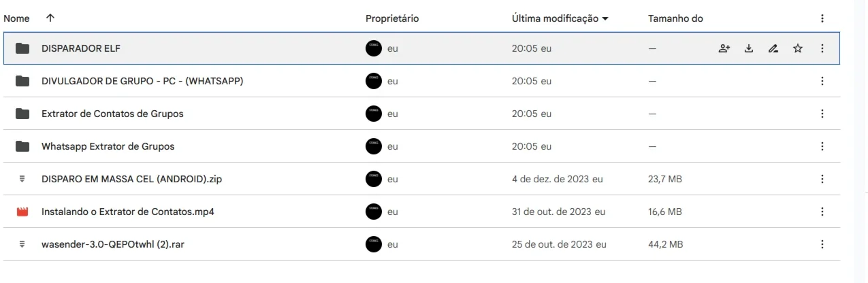Open more actions for wasender-3.0 rar file
The width and height of the screenshot is (868, 283).
pos(822,244)
